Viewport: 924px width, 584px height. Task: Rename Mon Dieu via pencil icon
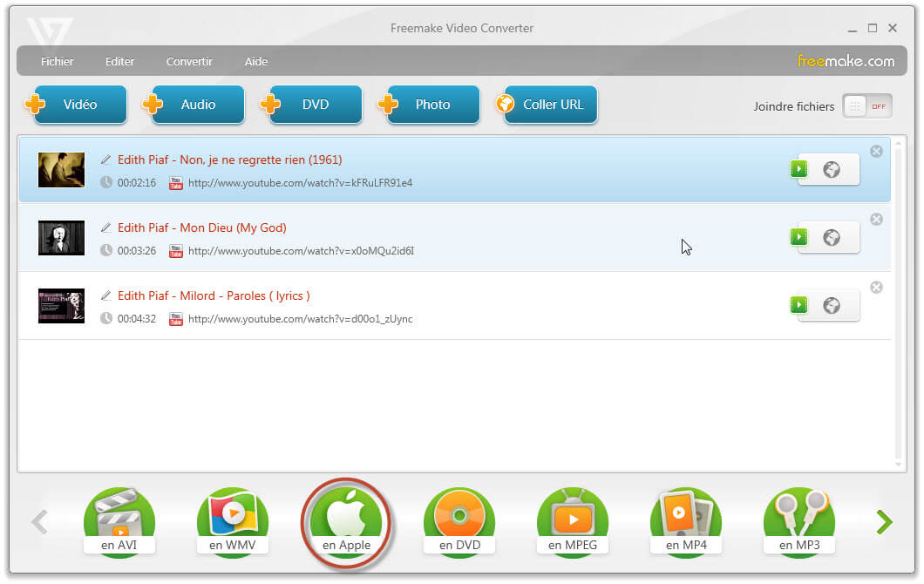[105, 227]
